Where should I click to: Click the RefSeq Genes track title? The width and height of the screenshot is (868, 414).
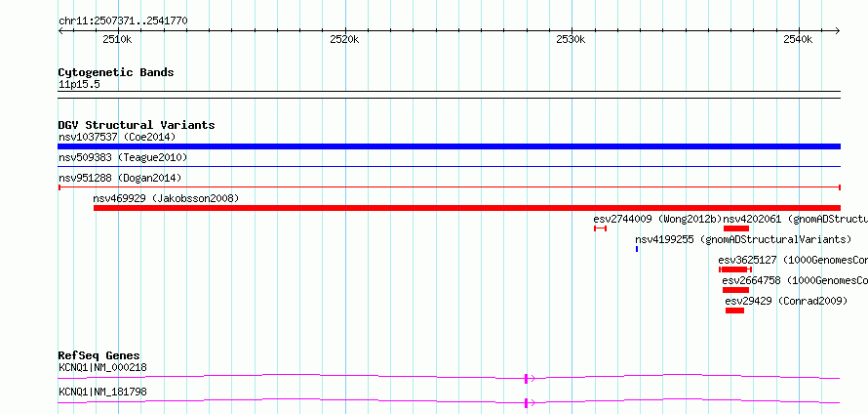coord(99,355)
